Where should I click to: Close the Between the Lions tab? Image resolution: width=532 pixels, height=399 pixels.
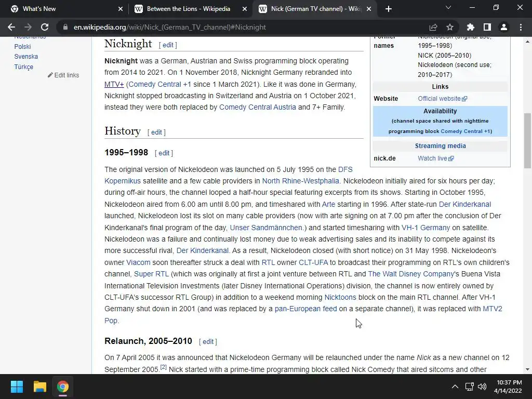[x=245, y=9]
